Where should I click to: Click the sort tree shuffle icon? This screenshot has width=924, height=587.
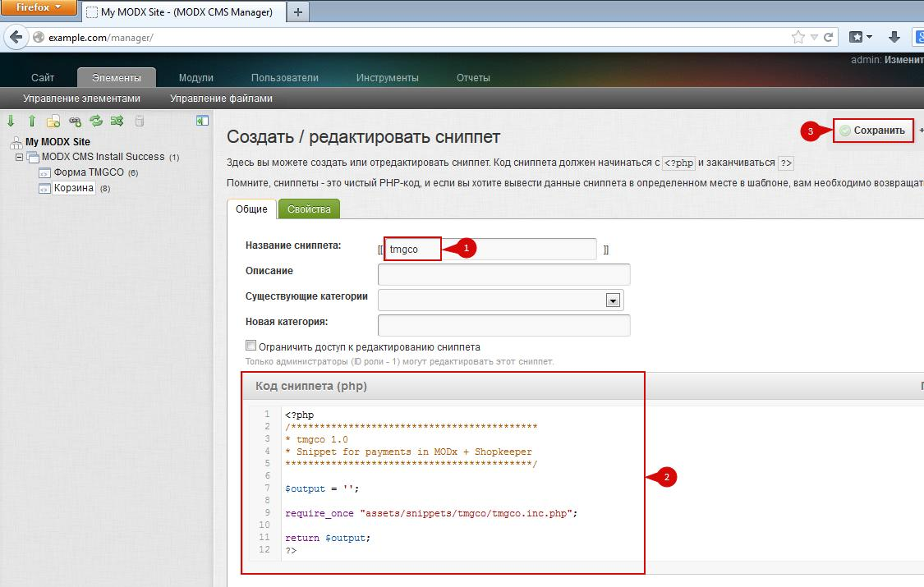pos(117,122)
